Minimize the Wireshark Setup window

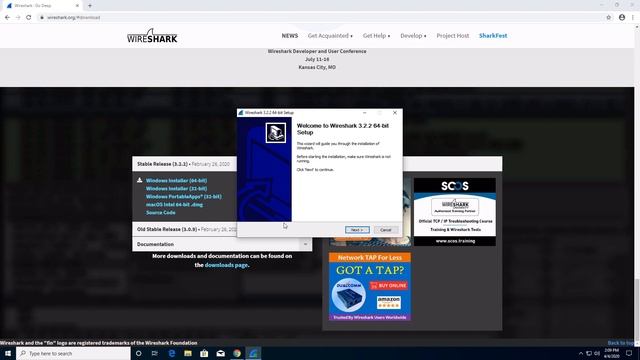click(x=364, y=113)
